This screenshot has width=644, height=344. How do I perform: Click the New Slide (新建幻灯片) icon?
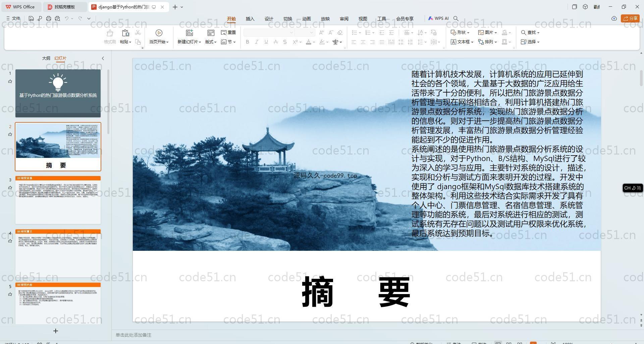point(190,33)
